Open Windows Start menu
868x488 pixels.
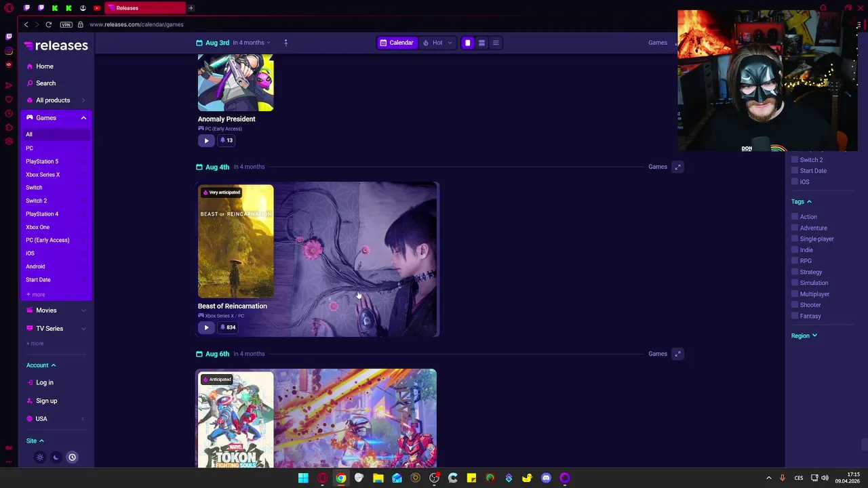coord(303,478)
